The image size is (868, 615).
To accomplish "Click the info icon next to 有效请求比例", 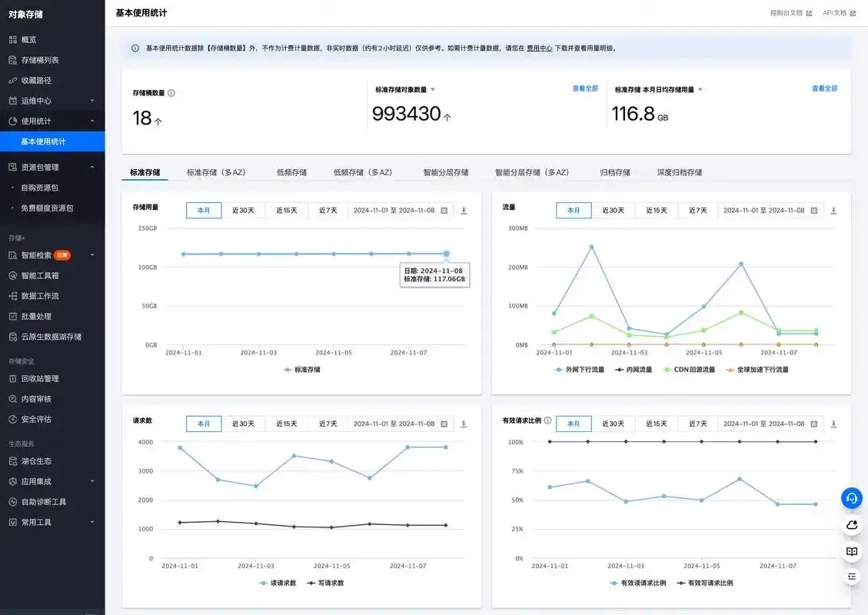I will (x=547, y=421).
